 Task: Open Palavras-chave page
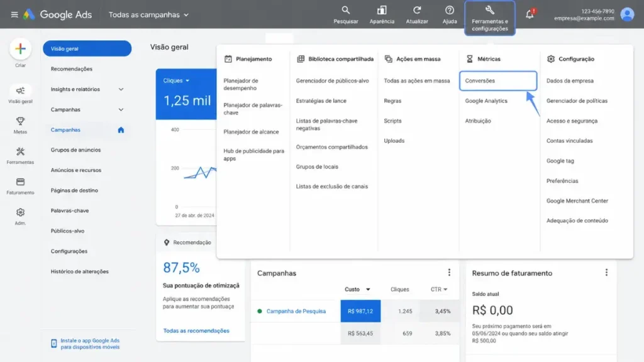(70, 211)
